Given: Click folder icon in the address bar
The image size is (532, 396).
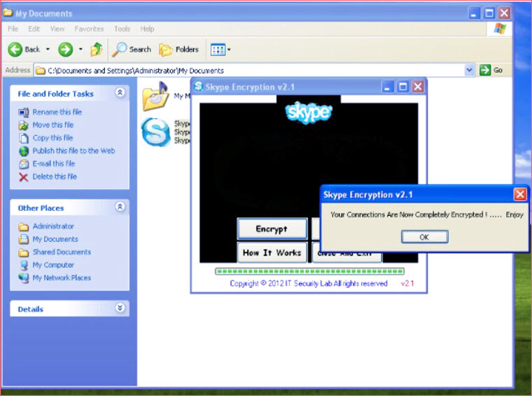Looking at the screenshot, I should 41,71.
